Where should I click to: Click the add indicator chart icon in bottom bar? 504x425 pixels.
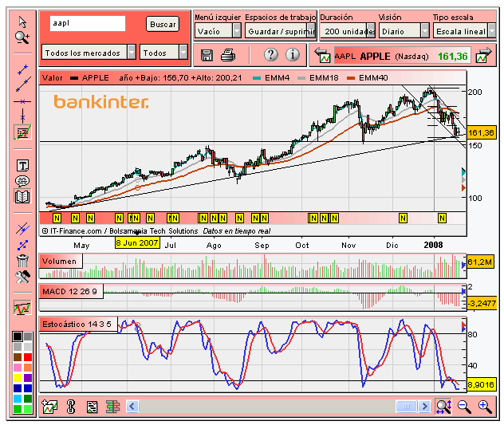(x=49, y=407)
